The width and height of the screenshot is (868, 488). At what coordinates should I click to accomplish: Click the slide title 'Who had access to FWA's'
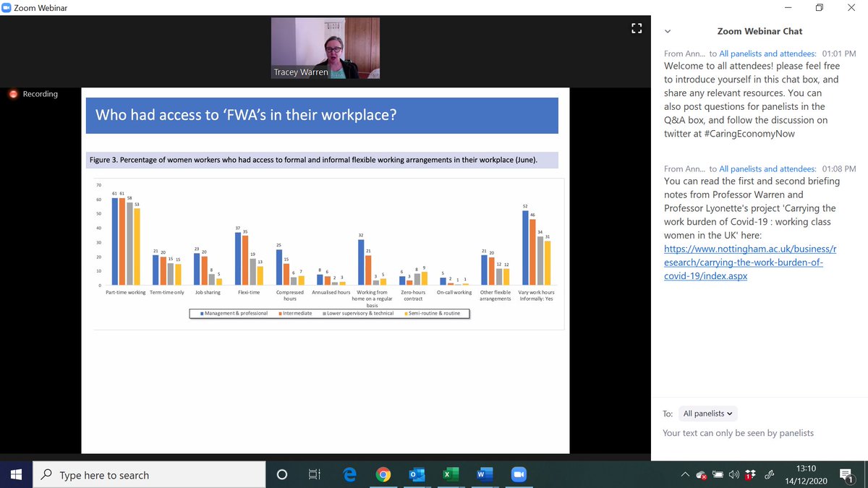pyautogui.click(x=247, y=114)
